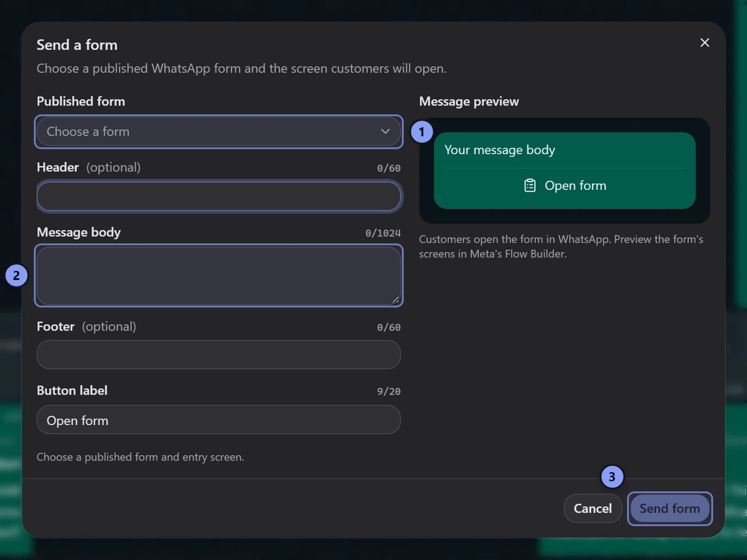Edit the Button label field
747x560 pixels.
click(219, 420)
